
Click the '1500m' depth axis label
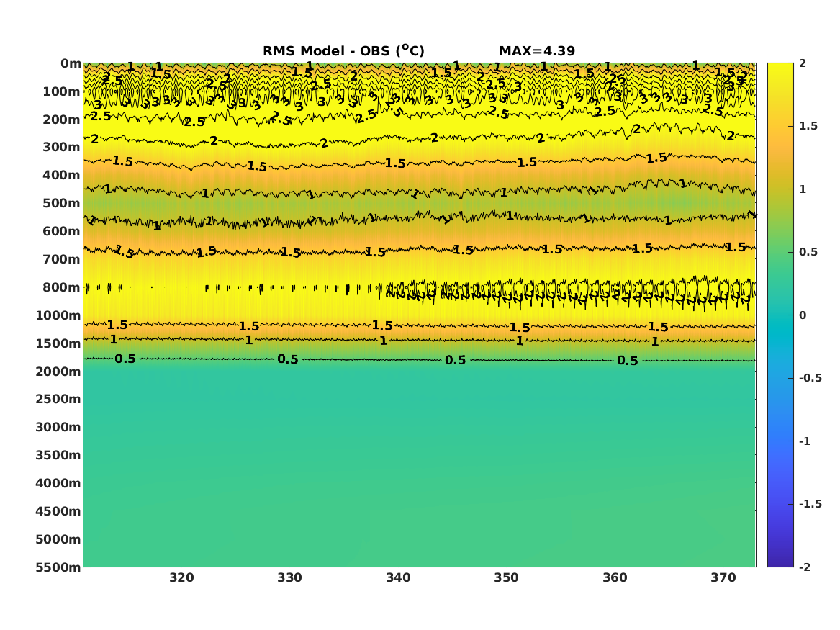58,343
